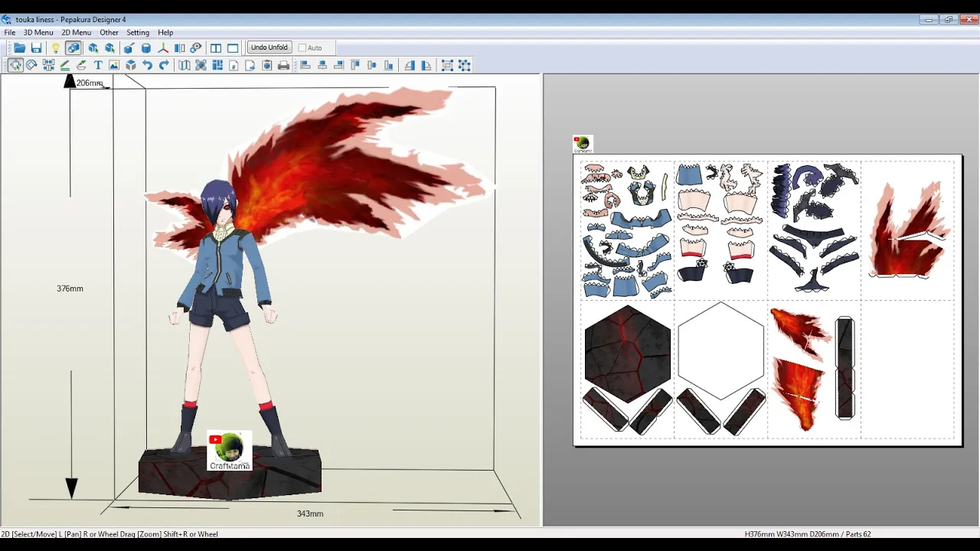Viewport: 980px width, 551px height.
Task: Expand the Other menu
Action: 109,32
